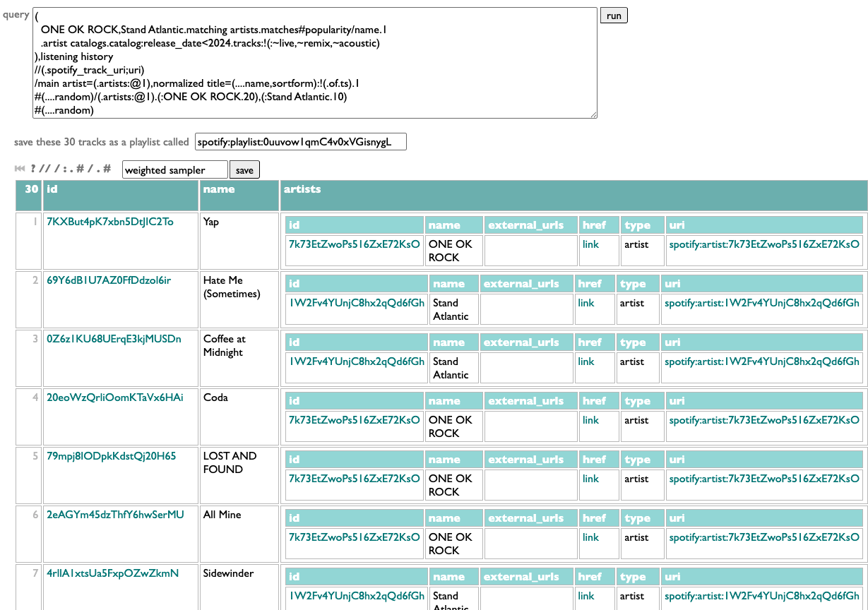Click the rewind-to-start icon above the table
The height and width of the screenshot is (610, 868).
(x=20, y=169)
